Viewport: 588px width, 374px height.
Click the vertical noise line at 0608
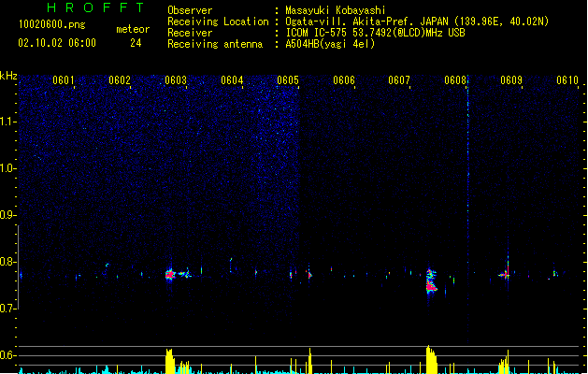point(468,209)
